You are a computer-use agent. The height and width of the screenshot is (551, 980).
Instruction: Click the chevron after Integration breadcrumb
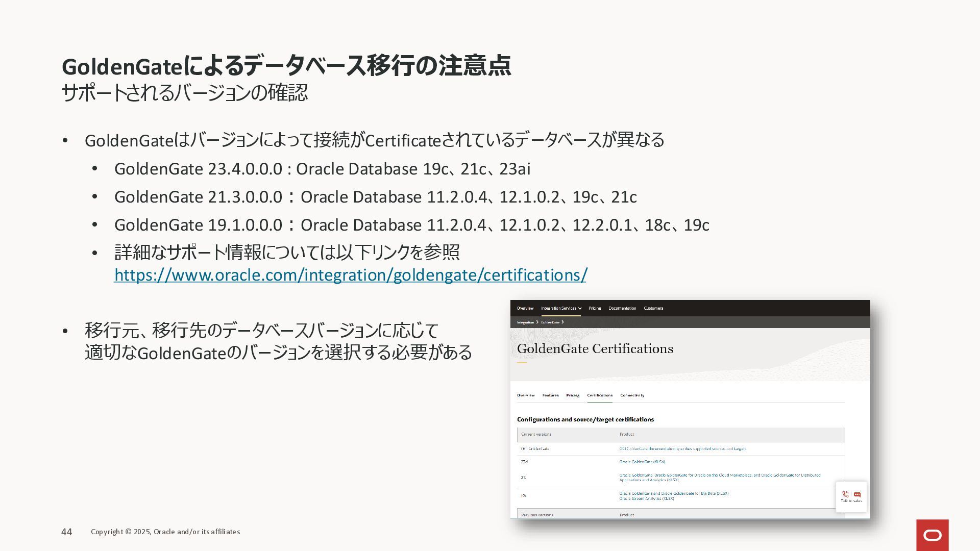tap(537, 322)
